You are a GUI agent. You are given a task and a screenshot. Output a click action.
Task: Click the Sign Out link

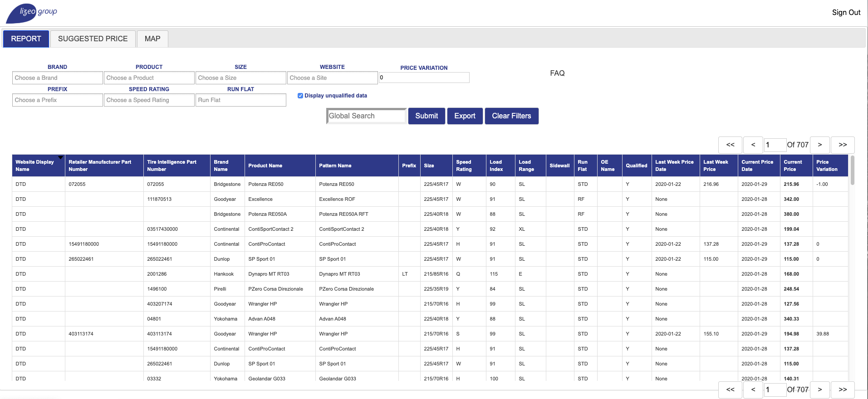click(846, 13)
